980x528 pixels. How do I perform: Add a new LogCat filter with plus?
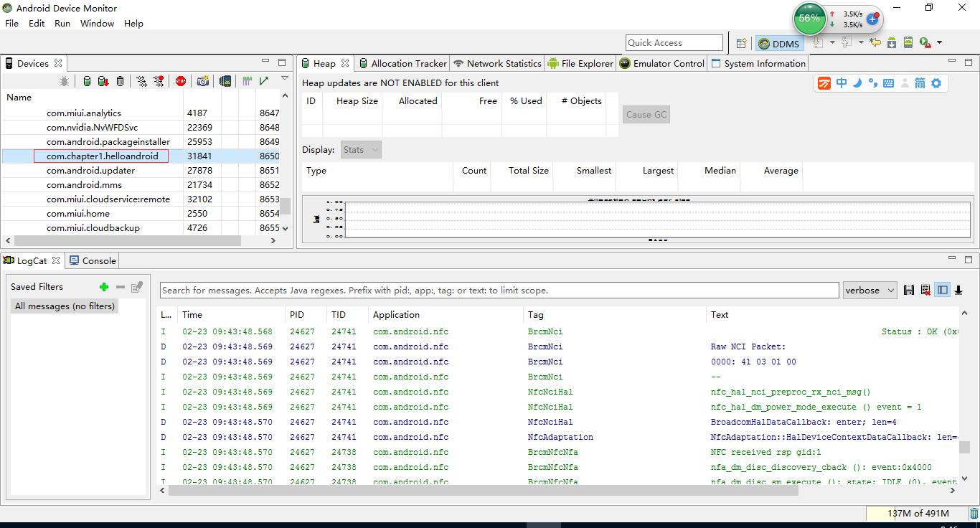(104, 287)
